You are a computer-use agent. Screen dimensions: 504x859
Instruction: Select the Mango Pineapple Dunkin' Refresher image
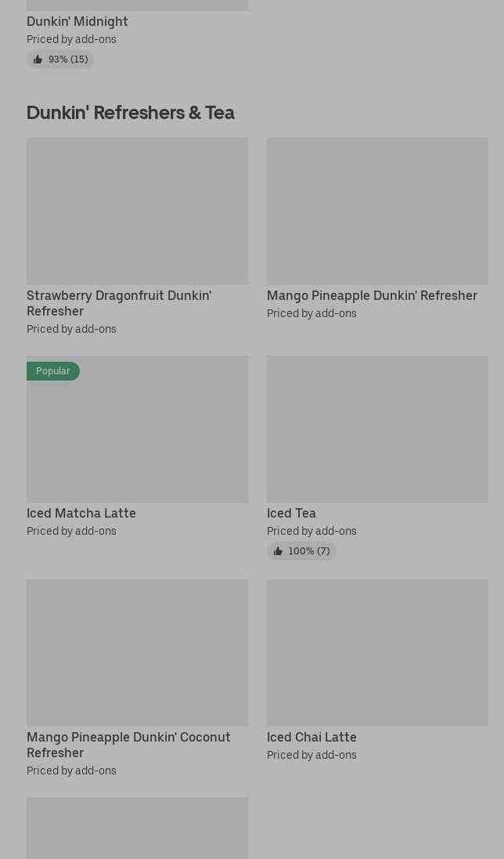(x=377, y=211)
